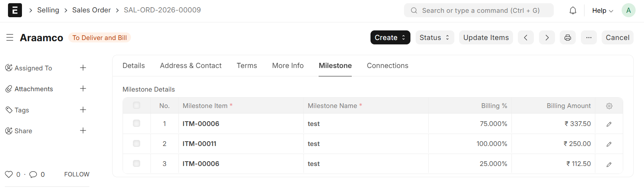Image resolution: width=644 pixels, height=190 pixels.
Task: Toggle sidebar with hamburger menu icon
Action: [x=10, y=38]
